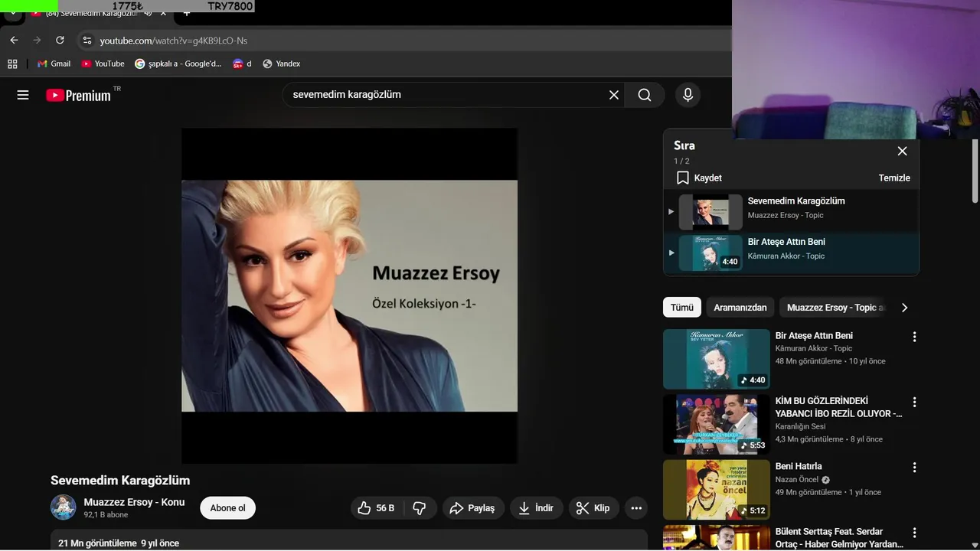Select the Tümü filter chip

point(682,308)
